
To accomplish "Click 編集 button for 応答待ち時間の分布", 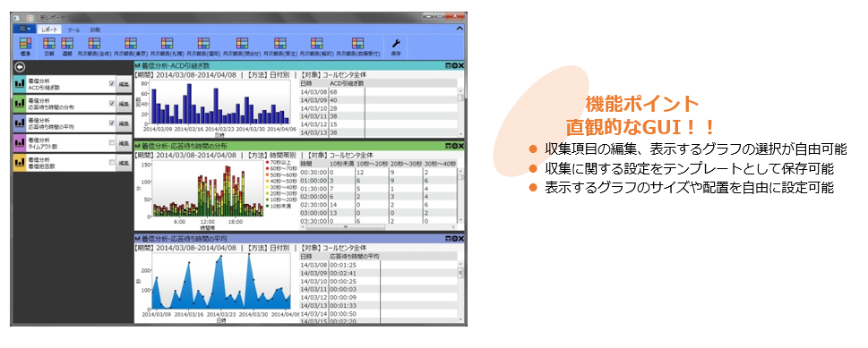I will tap(124, 104).
